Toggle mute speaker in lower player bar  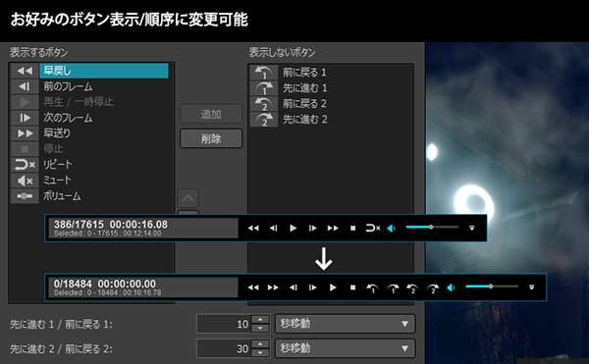(x=451, y=287)
